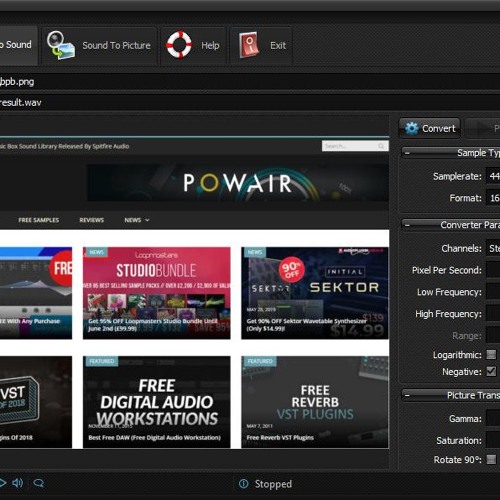Click the High Frequency field
The width and height of the screenshot is (500, 500).
493,314
